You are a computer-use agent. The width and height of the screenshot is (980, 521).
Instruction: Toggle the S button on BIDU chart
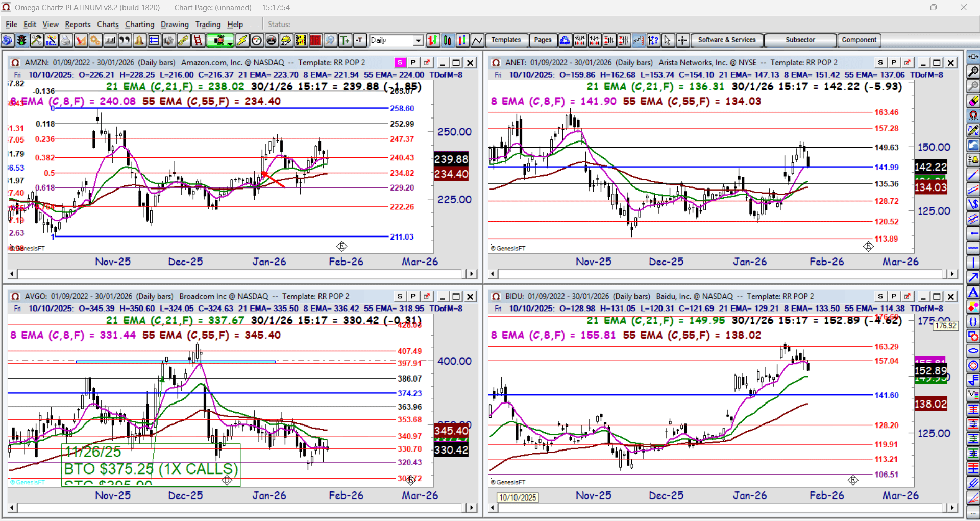click(880, 296)
